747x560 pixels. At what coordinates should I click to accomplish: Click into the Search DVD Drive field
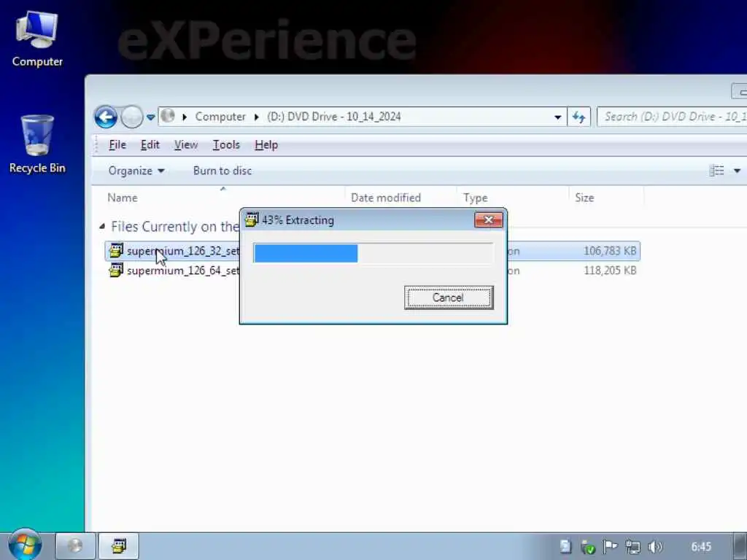coord(672,117)
